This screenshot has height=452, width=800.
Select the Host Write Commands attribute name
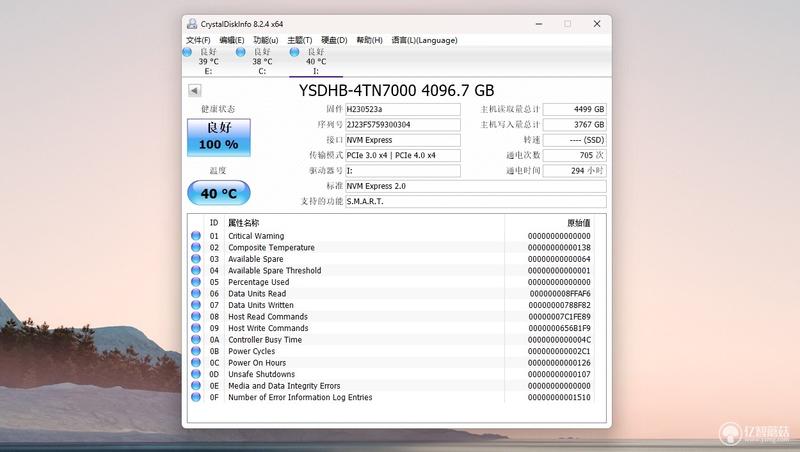268,328
